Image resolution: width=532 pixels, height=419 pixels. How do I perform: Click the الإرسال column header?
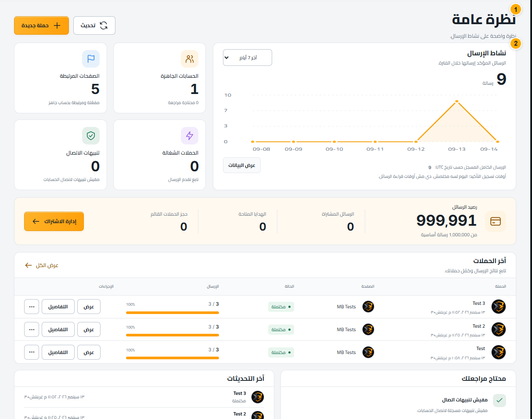tap(213, 286)
